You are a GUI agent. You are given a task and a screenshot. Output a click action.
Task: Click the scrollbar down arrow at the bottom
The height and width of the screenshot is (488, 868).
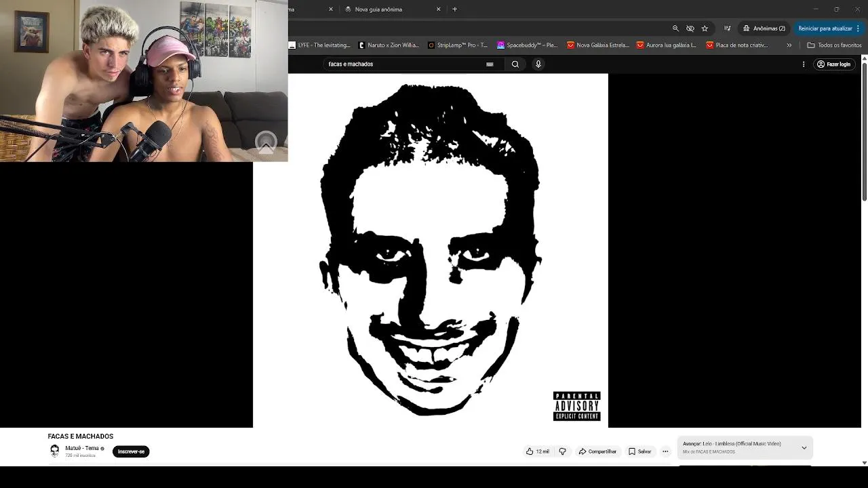(x=865, y=463)
